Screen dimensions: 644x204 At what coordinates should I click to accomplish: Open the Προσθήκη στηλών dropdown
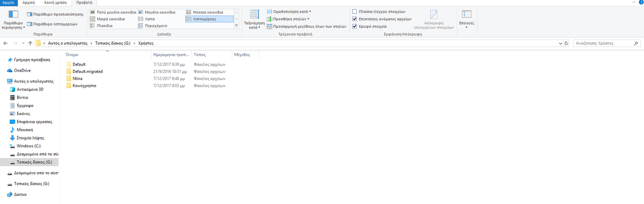click(x=288, y=18)
